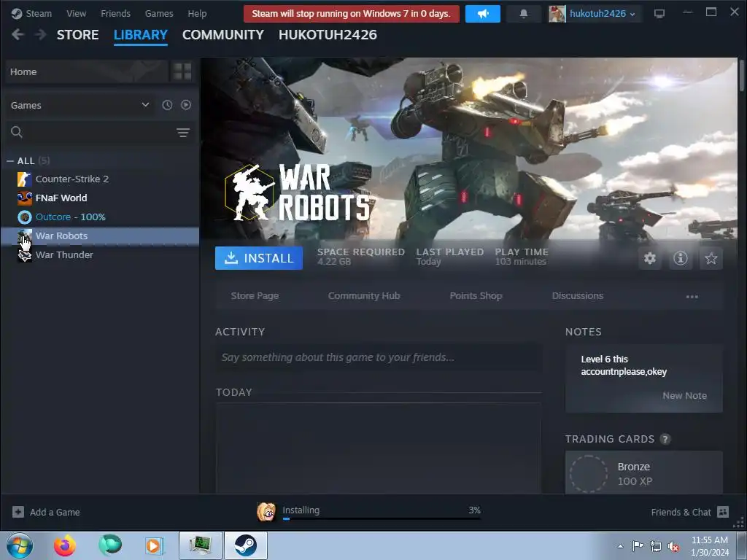747x560 pixels.
Task: Show hidden system tray icons arrow
Action: point(620,546)
